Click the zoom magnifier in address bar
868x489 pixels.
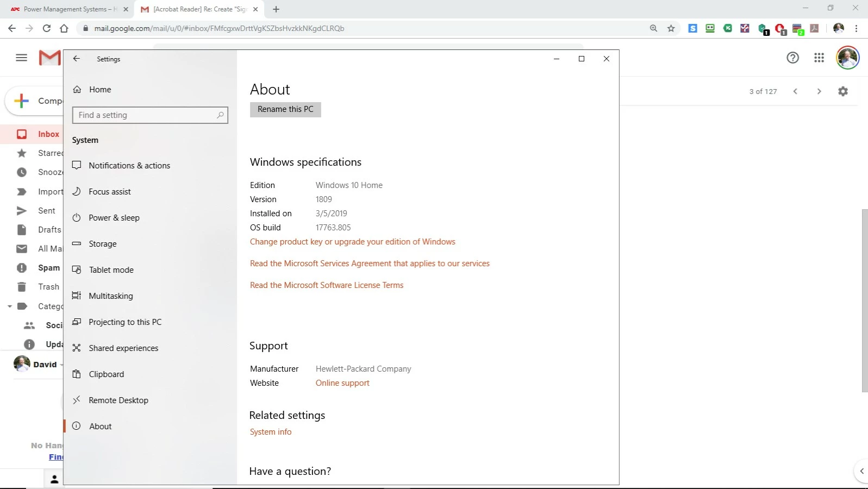(653, 28)
